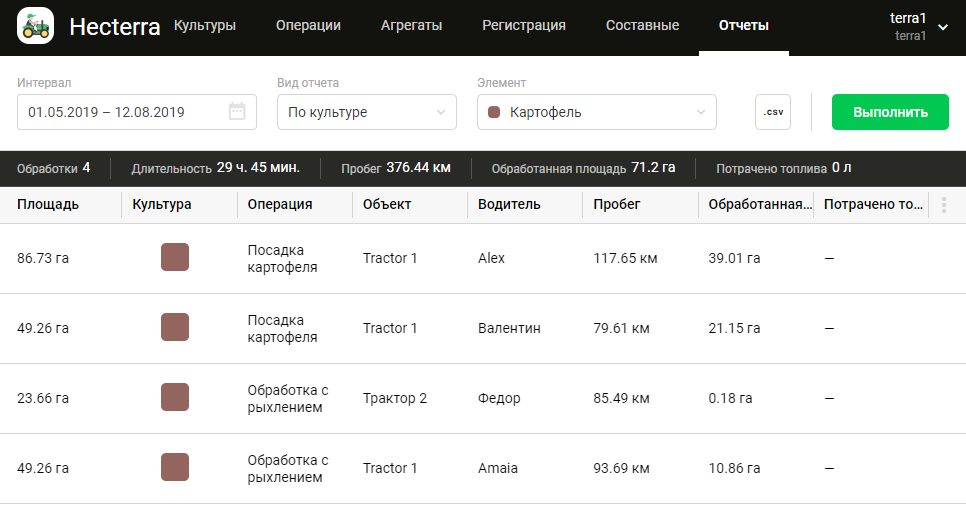This screenshot has width=966, height=515.
Task: Open the Элемент dropdown with Картофель
Action: 596,112
